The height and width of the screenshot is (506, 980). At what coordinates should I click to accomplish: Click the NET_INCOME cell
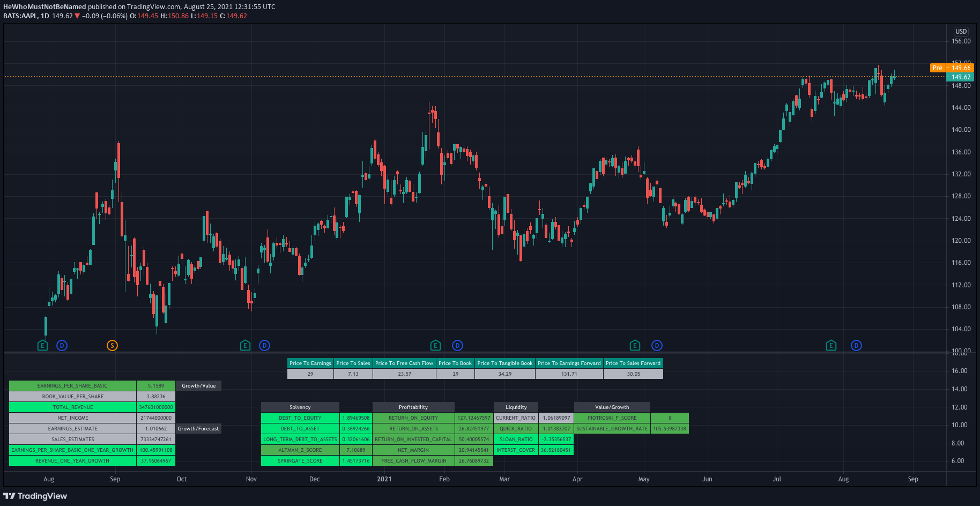(x=72, y=418)
